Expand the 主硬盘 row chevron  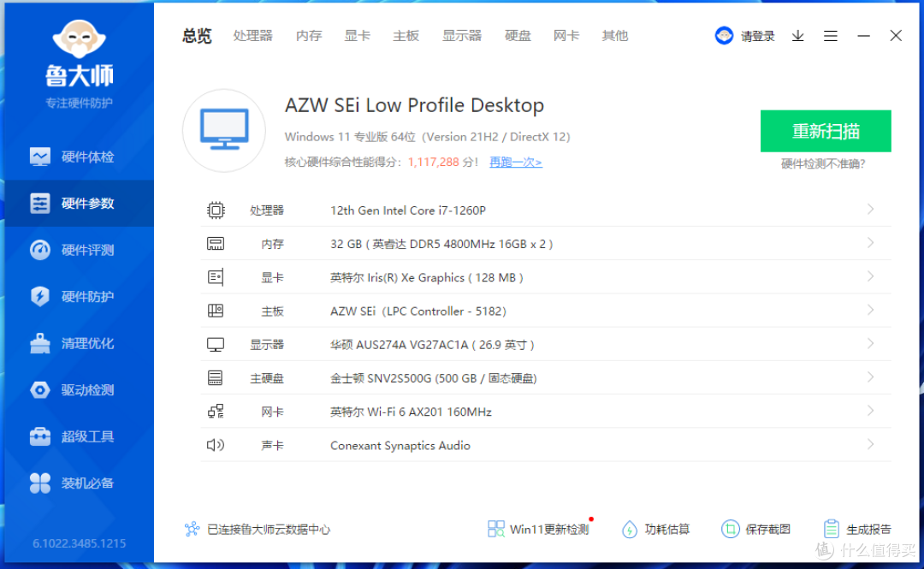click(870, 377)
